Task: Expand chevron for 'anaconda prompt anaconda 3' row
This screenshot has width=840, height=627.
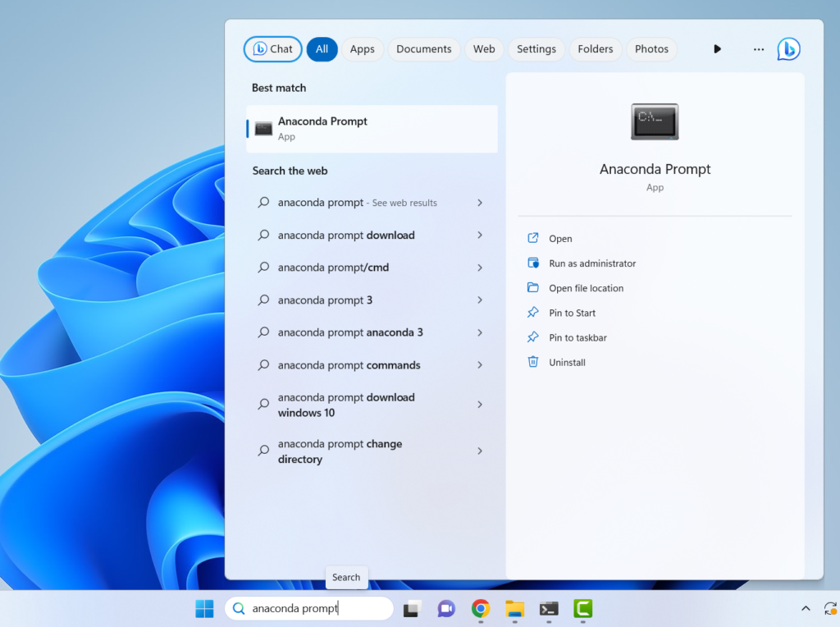Action: point(479,332)
